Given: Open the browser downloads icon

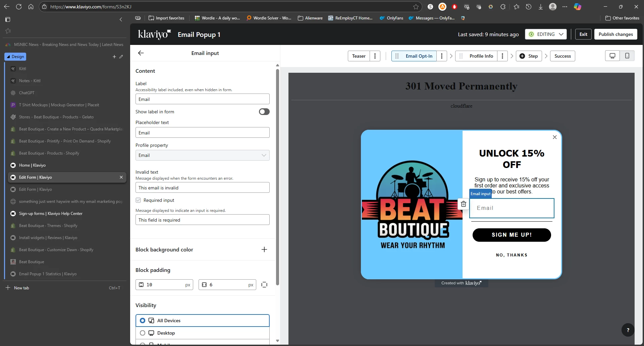Looking at the screenshot, I should [x=541, y=7].
